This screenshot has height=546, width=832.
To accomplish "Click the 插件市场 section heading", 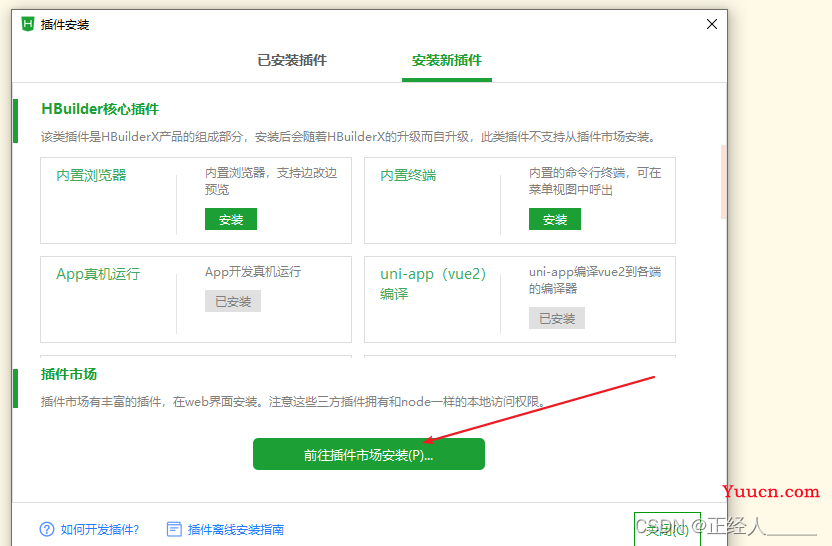I will click(69, 375).
